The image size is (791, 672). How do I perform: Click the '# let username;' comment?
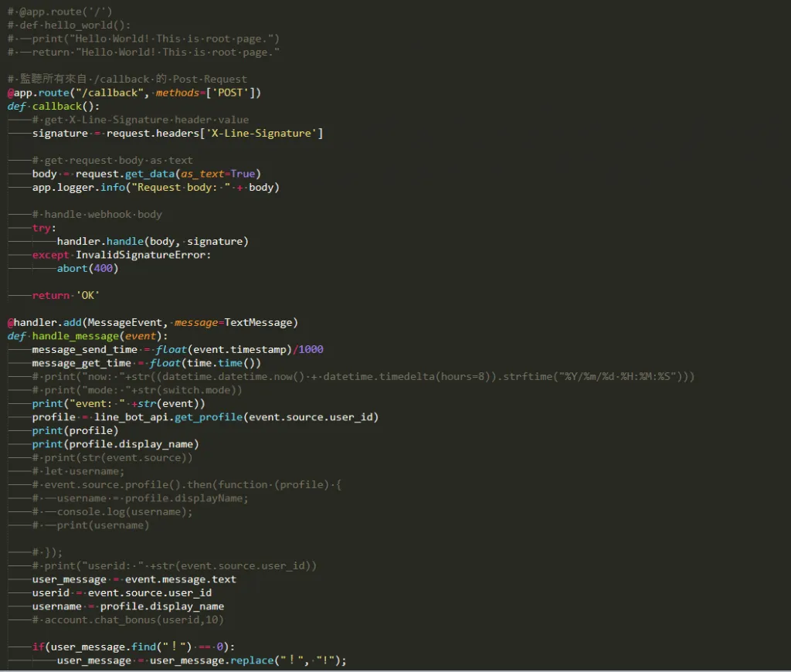point(78,471)
